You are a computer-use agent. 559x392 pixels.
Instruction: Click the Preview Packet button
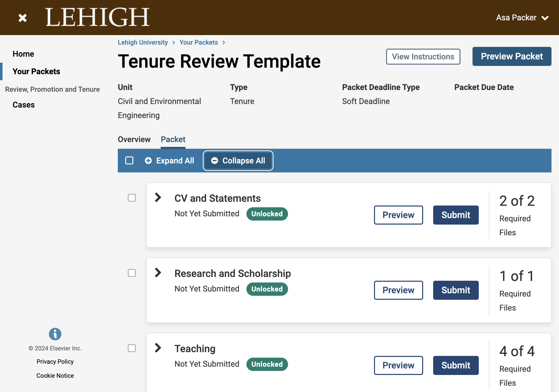512,56
